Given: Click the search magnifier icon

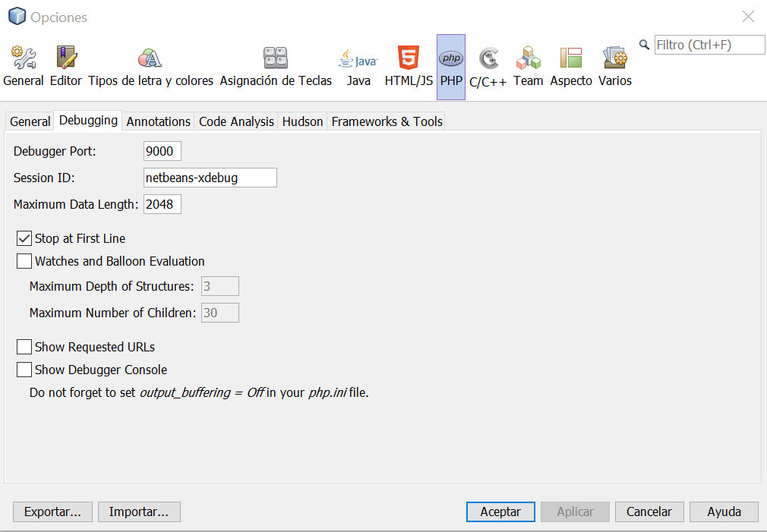Looking at the screenshot, I should [643, 44].
